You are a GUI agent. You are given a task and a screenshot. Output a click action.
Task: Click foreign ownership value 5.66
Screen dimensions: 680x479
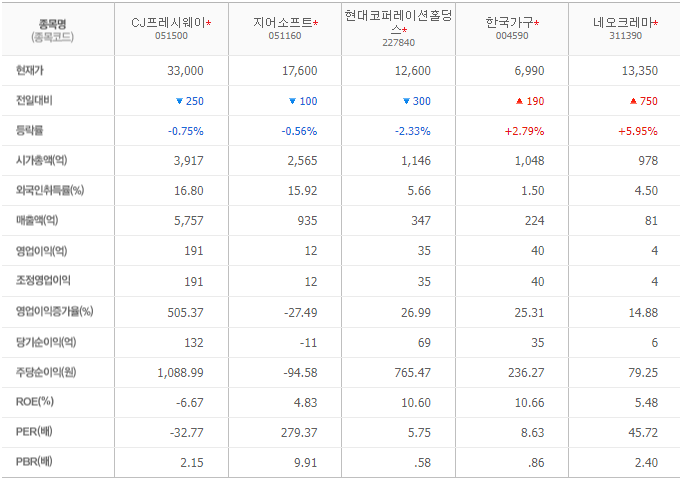[x=419, y=191]
